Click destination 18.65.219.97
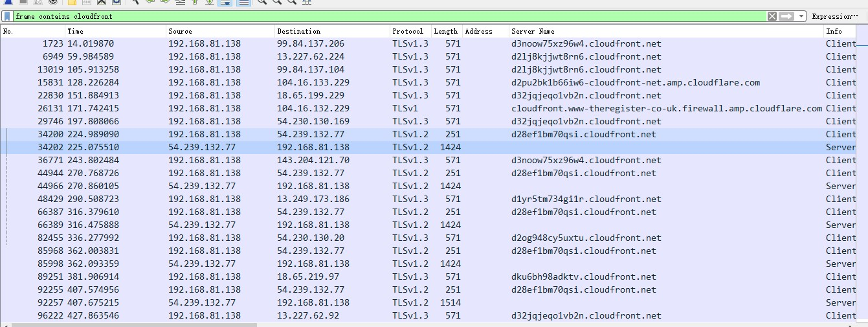 [308, 277]
